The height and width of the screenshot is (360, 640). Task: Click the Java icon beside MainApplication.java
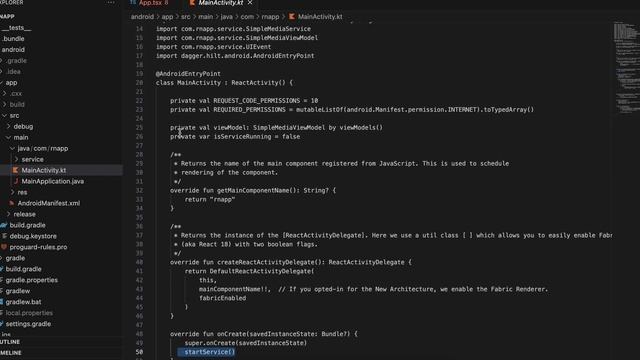16,181
